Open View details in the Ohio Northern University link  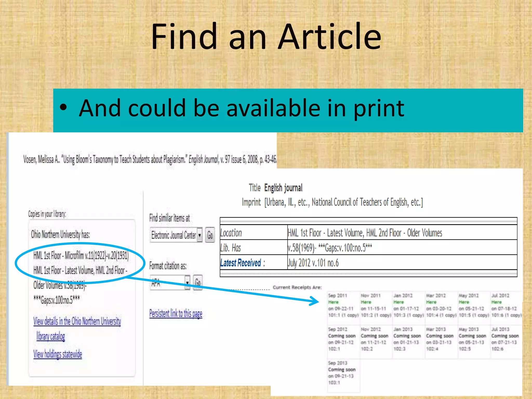77,321
